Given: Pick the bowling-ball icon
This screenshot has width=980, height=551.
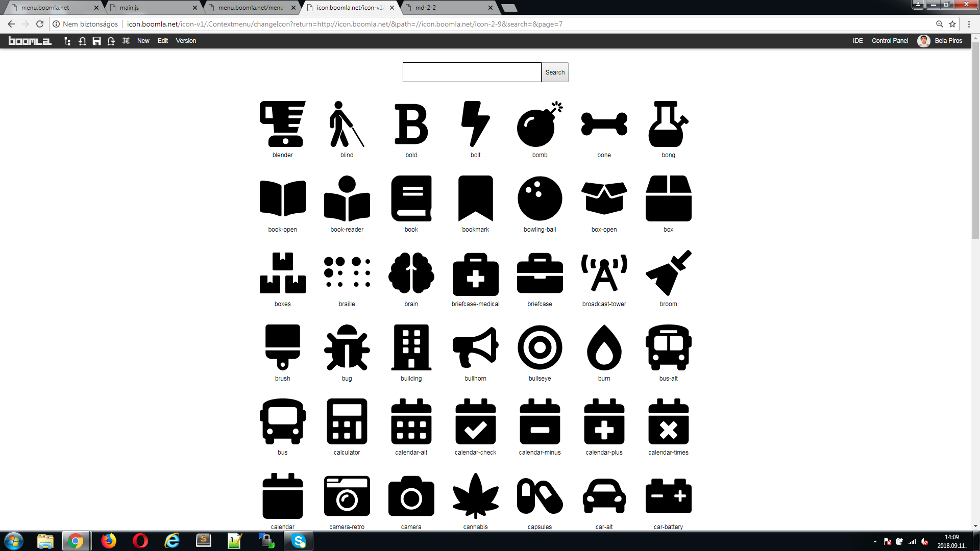Looking at the screenshot, I should coord(540,198).
